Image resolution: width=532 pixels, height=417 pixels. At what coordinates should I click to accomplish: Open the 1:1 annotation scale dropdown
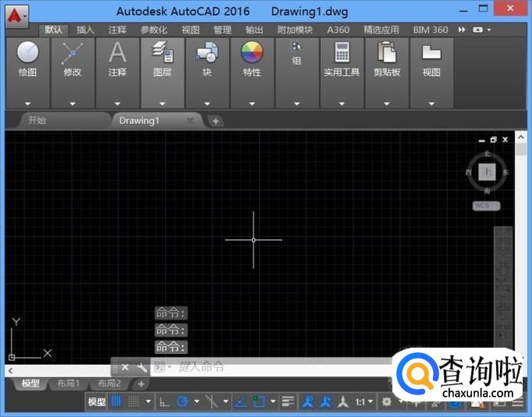click(364, 402)
